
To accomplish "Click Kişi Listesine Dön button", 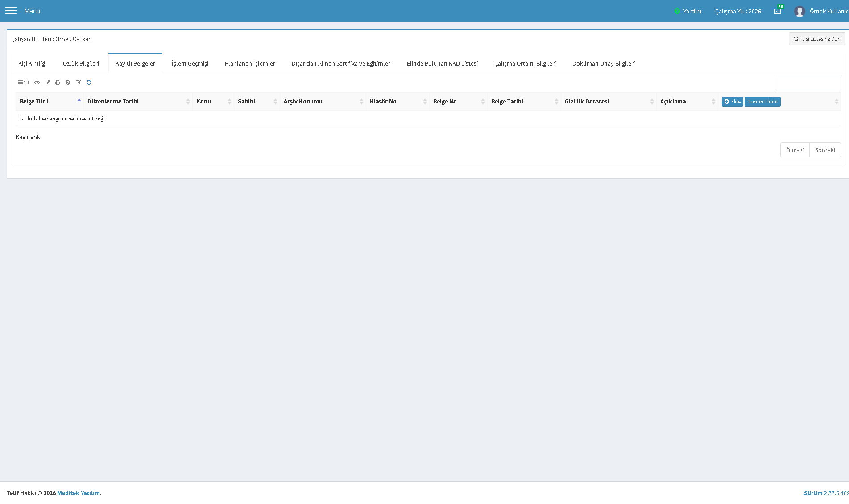I will pos(816,39).
